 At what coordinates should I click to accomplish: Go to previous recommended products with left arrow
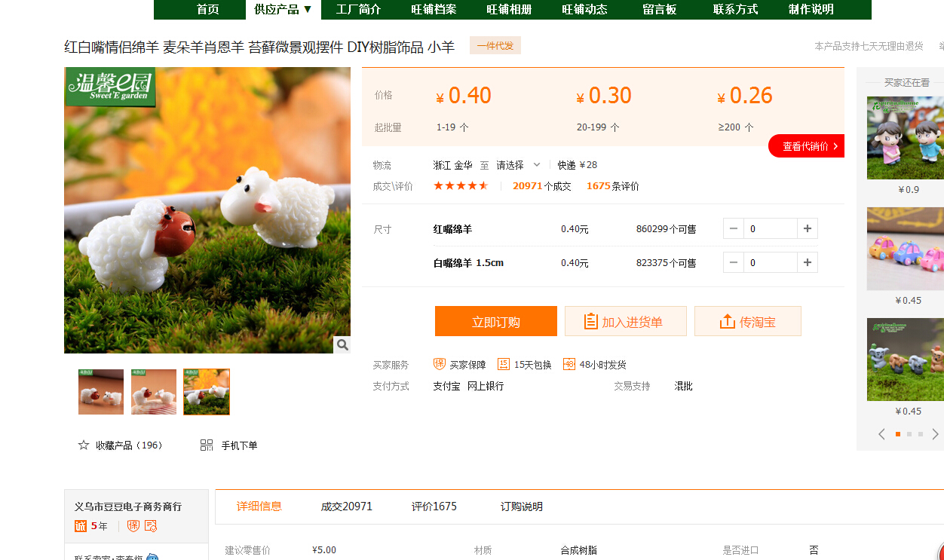coord(881,434)
